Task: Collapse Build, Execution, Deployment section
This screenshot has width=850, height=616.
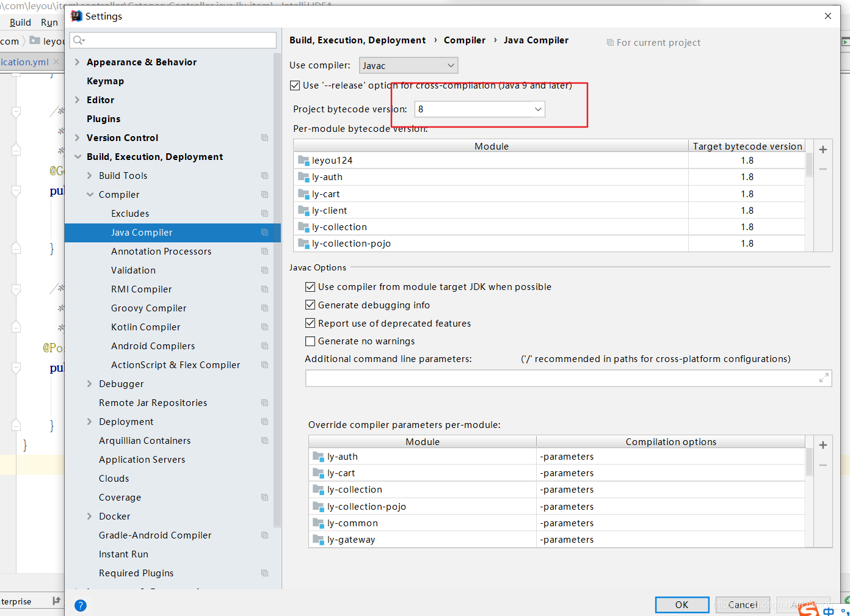Action: [78, 157]
